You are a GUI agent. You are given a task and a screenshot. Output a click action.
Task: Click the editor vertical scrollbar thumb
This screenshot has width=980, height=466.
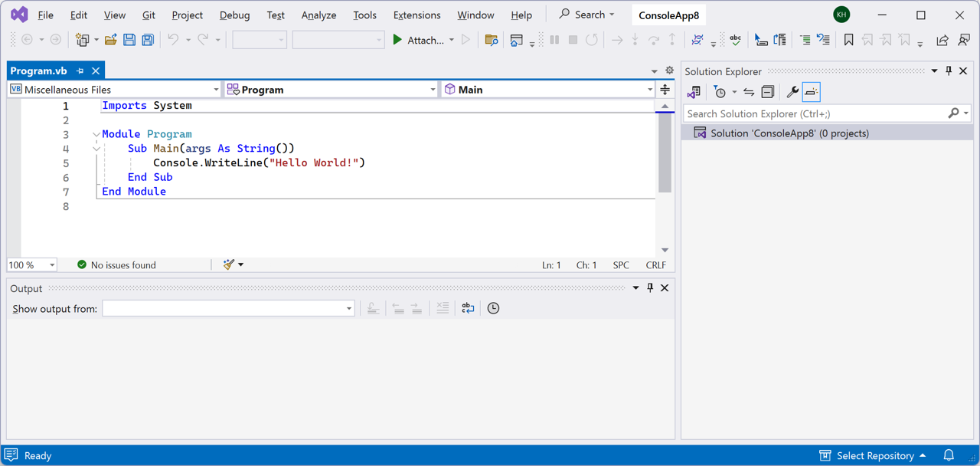(x=665, y=153)
